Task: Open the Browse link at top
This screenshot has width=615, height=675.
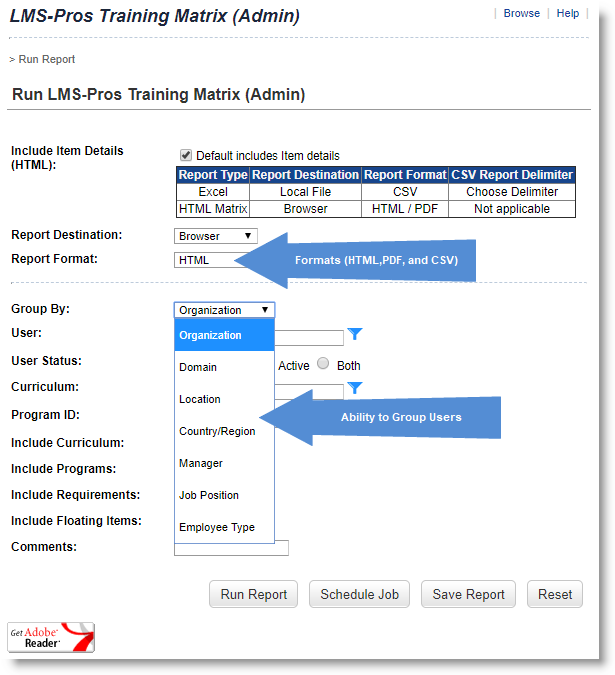Action: (x=521, y=13)
